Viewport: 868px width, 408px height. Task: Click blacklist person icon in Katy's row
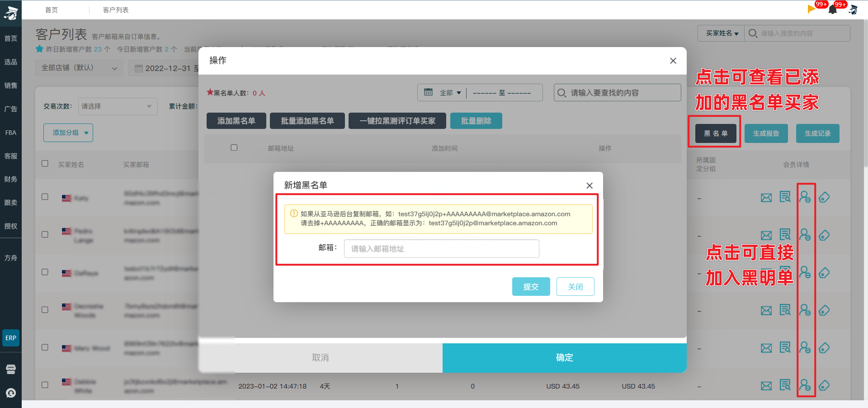(805, 197)
